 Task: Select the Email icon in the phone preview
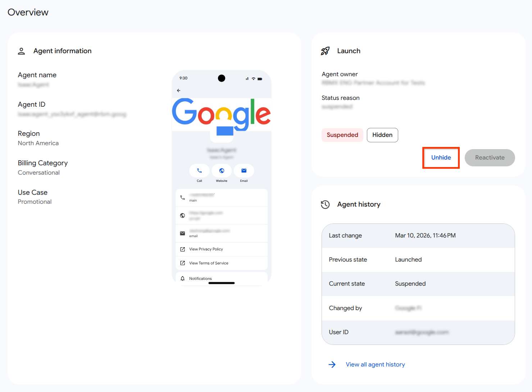pos(244,171)
